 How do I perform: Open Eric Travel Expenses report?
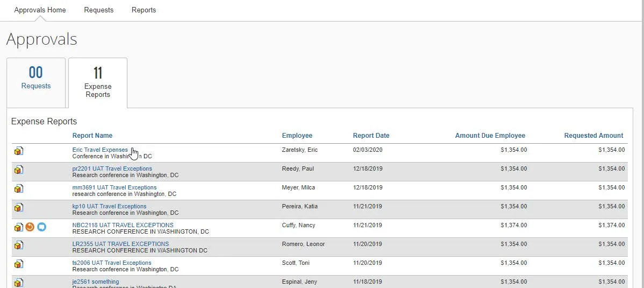[100, 150]
